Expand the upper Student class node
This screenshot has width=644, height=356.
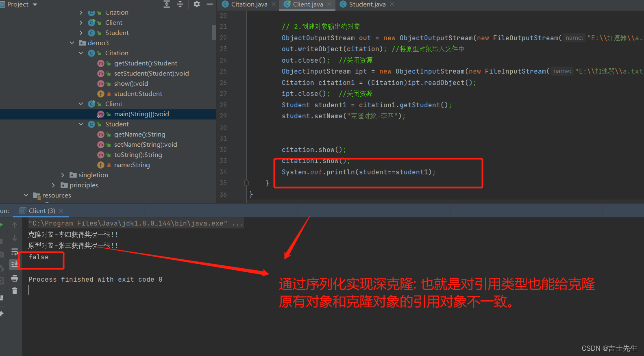point(81,33)
